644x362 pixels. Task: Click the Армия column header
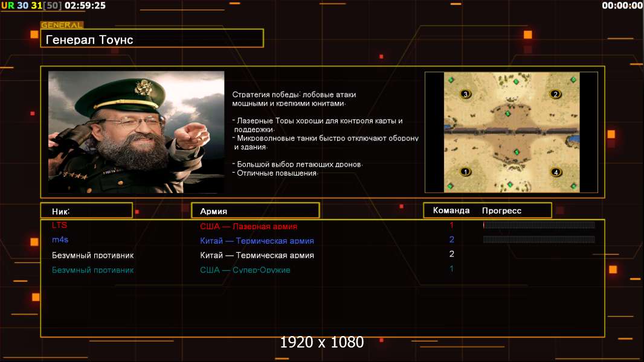point(256,211)
